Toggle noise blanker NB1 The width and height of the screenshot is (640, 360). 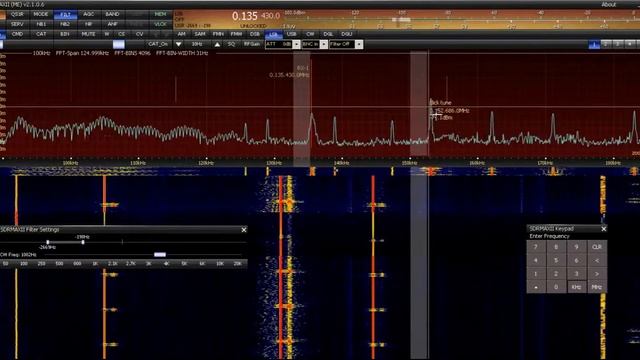click(x=41, y=24)
